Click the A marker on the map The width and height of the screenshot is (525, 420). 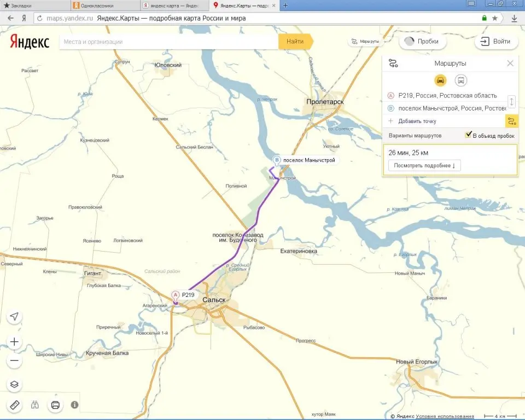pyautogui.click(x=175, y=295)
